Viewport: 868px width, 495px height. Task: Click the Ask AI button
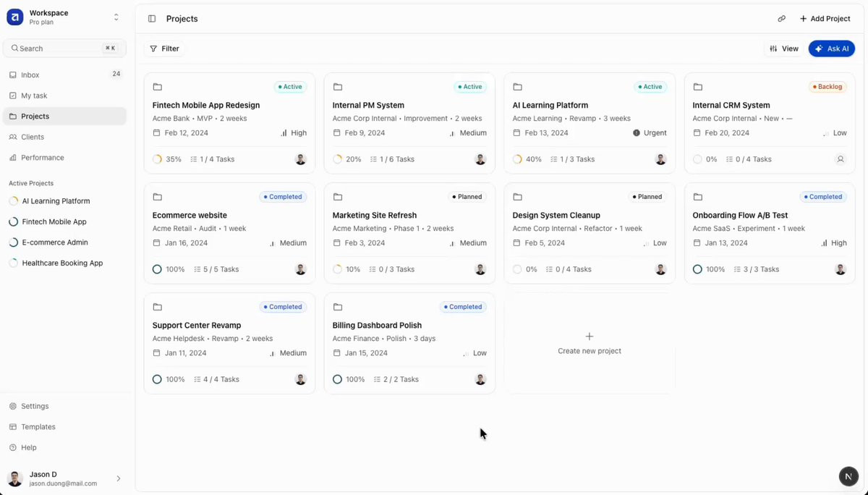pyautogui.click(x=832, y=48)
